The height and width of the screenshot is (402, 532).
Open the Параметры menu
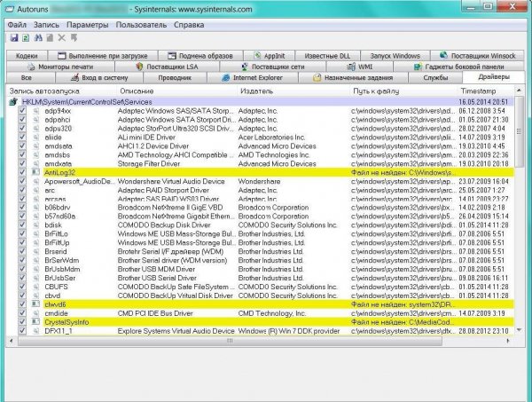pyautogui.click(x=88, y=25)
